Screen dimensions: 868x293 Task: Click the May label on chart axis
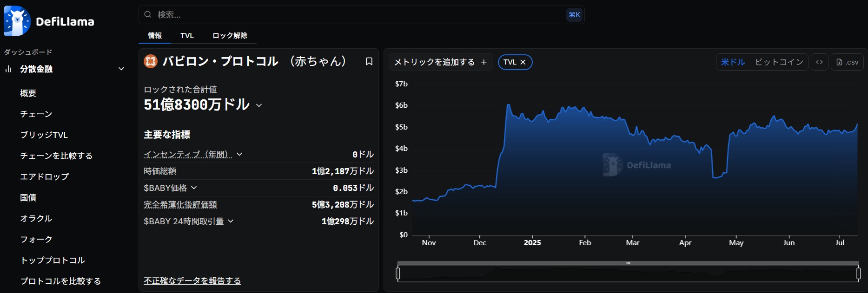[736, 242]
